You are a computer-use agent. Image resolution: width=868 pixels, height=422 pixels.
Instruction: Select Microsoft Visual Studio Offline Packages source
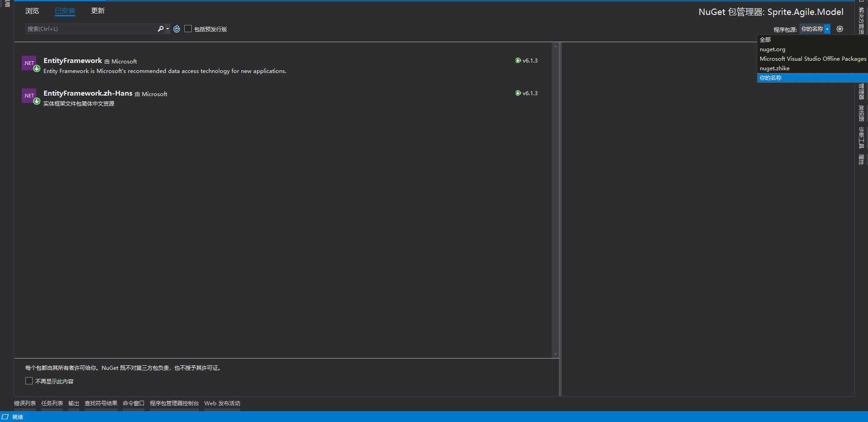point(812,59)
